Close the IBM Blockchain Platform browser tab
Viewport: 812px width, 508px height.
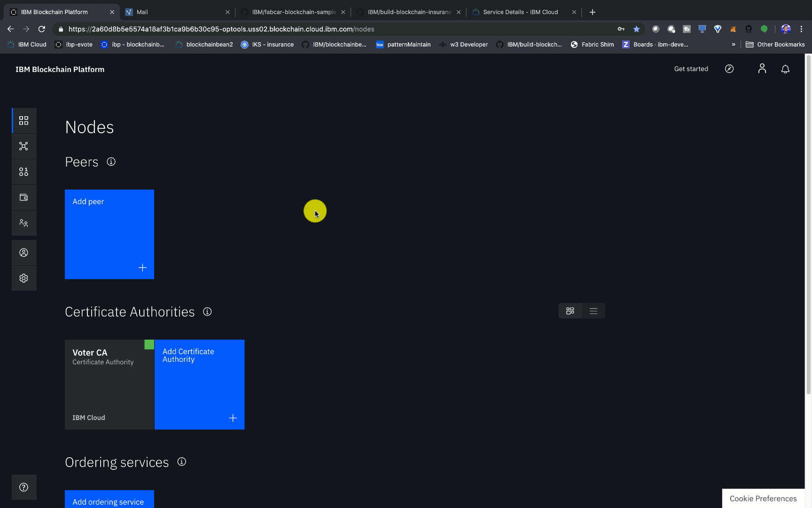coord(112,12)
